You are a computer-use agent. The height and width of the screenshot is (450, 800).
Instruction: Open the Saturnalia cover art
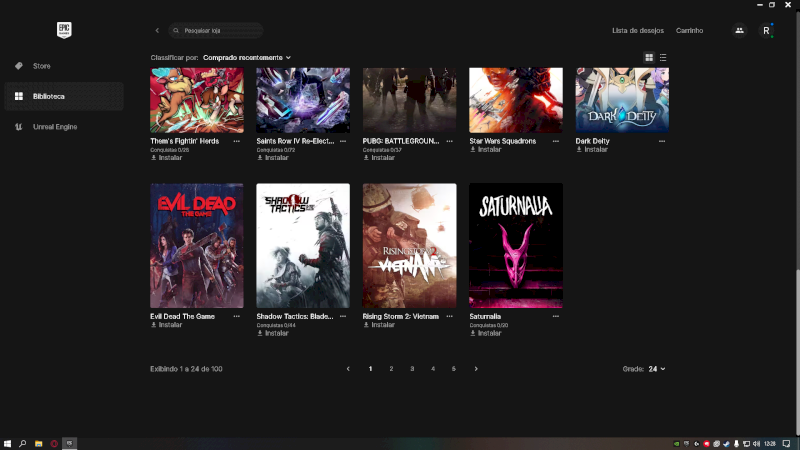[x=516, y=245]
